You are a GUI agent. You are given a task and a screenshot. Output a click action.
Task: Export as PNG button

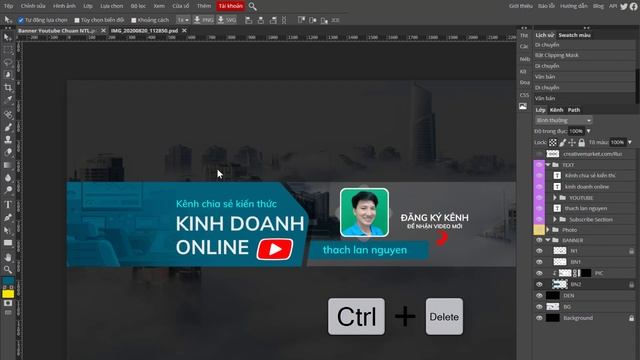[x=203, y=20]
